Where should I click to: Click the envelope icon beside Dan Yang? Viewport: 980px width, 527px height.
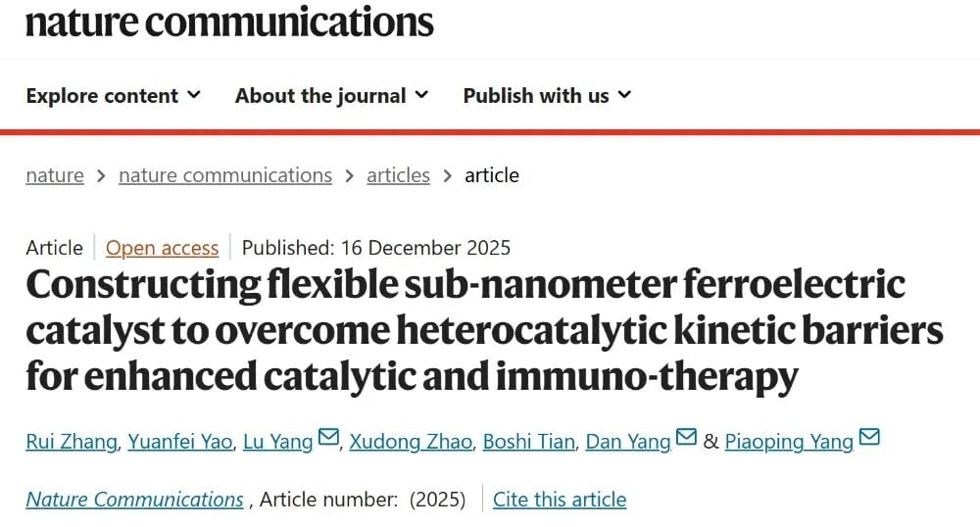686,439
